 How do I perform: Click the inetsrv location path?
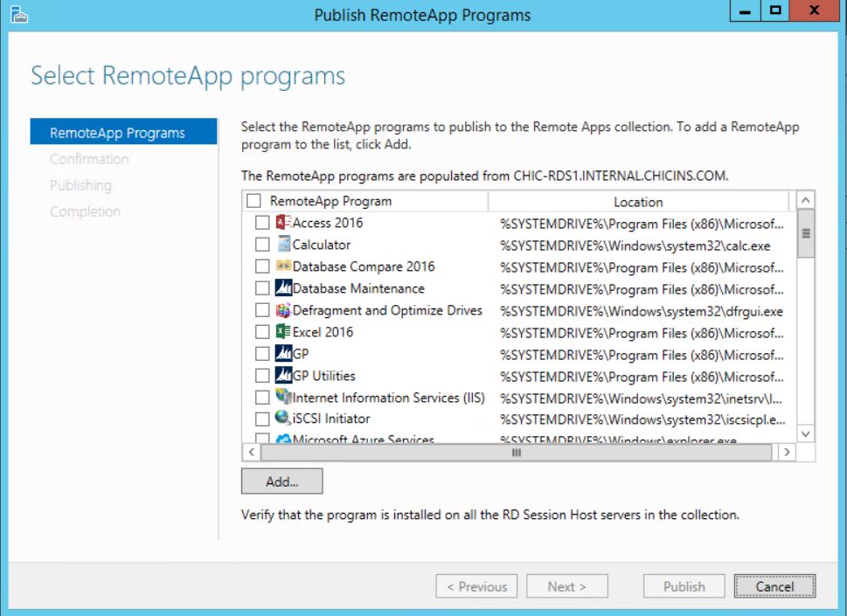click(642, 398)
